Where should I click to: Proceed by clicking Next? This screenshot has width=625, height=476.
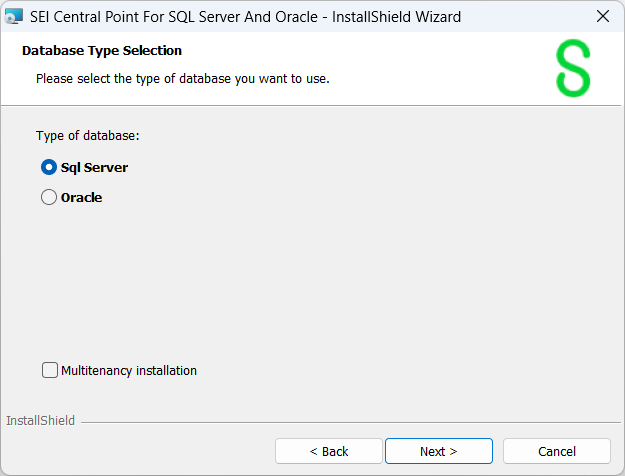click(438, 451)
